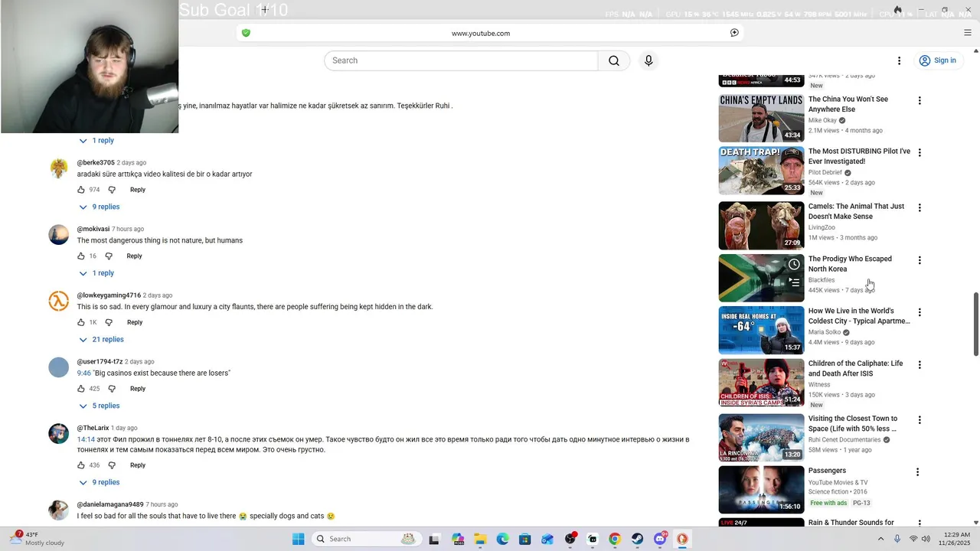The width and height of the screenshot is (980, 551).
Task: Reply to @berke3705's comment
Action: coord(138,190)
